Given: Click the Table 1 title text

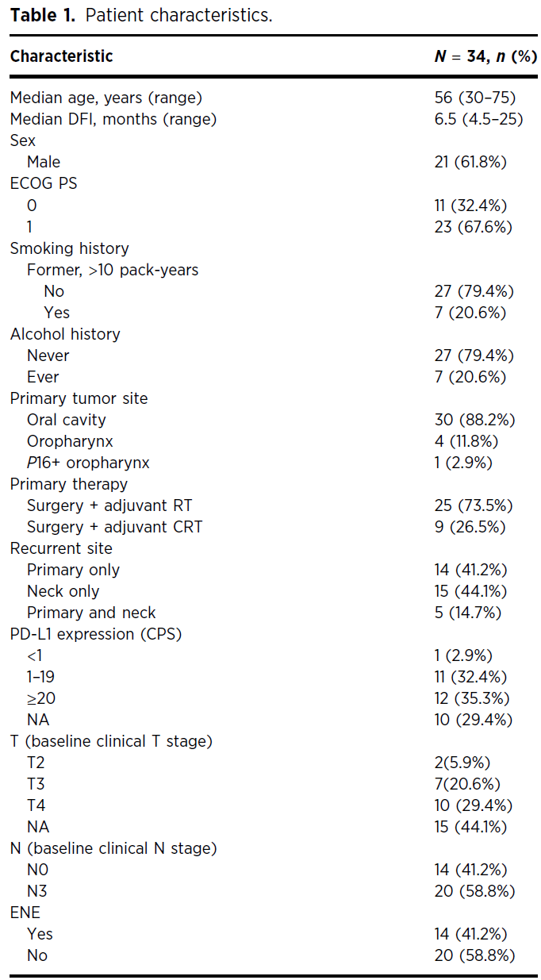Looking at the screenshot, I should pyautogui.click(x=141, y=15).
